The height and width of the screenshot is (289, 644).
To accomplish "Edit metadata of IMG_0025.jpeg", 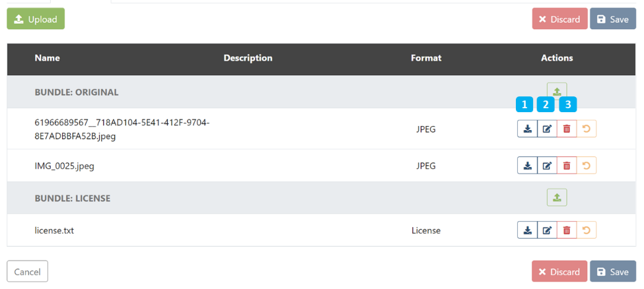I will (547, 166).
